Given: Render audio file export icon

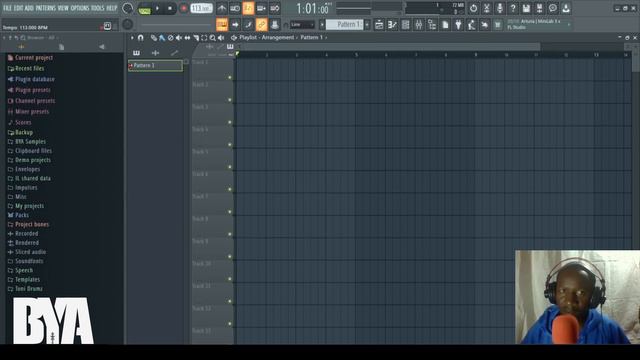Looking at the screenshot, I should coord(539,8).
